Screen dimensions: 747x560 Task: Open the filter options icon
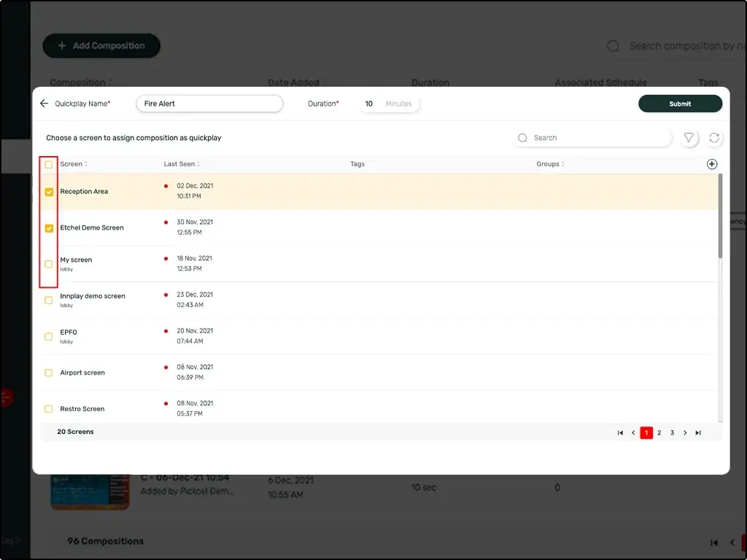coord(689,138)
